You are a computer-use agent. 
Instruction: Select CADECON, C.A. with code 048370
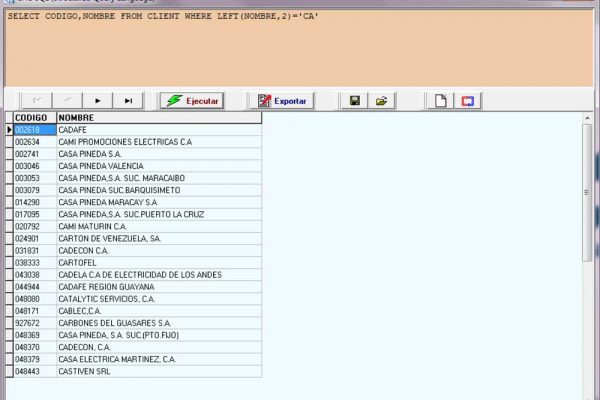tap(159, 347)
